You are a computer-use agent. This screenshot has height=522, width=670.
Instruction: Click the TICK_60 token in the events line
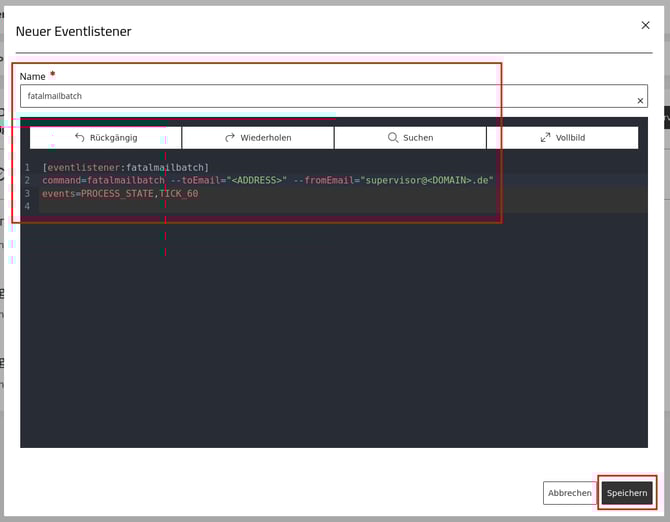click(x=179, y=193)
